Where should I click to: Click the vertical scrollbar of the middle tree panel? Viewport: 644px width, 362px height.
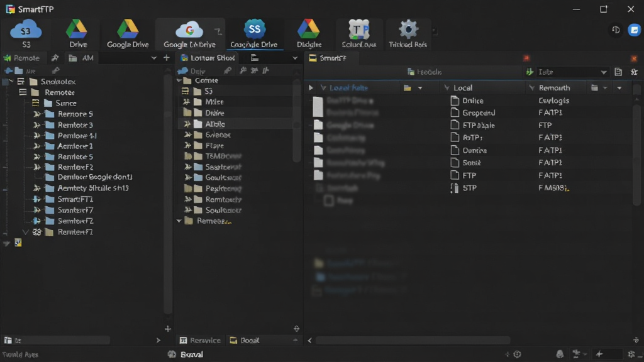pos(297,121)
